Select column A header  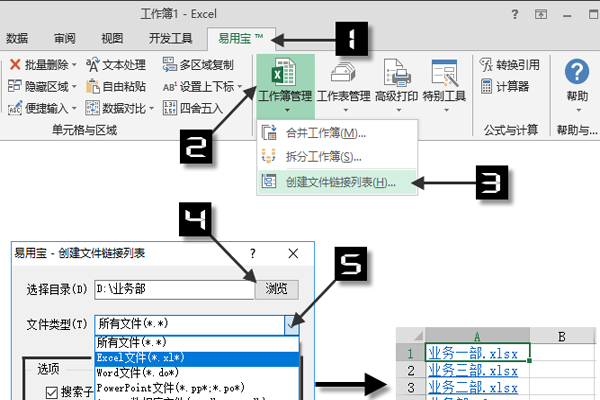point(477,336)
